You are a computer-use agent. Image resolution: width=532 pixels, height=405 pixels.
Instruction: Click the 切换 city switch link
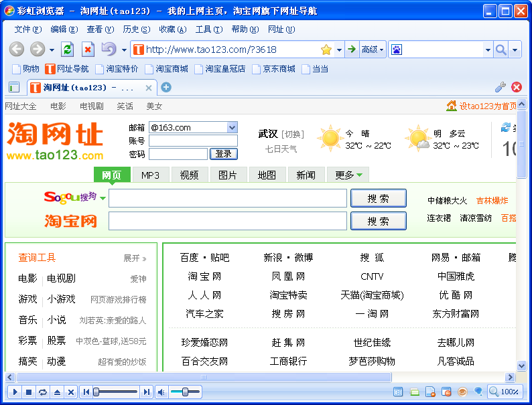(293, 134)
